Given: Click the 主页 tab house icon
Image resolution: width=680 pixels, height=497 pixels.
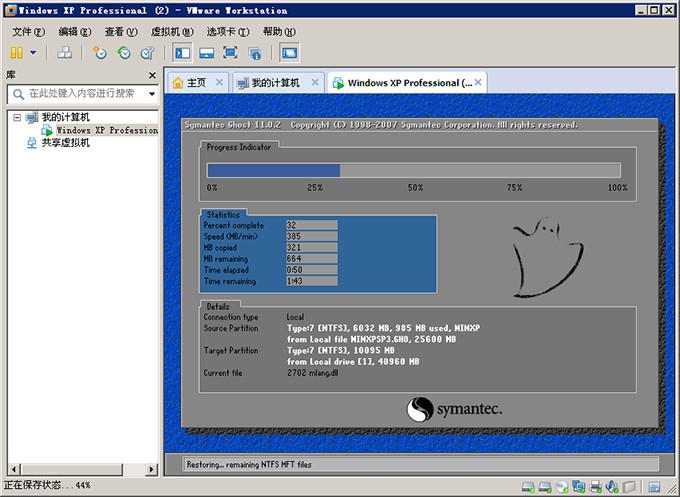Looking at the screenshot, I should 178,82.
